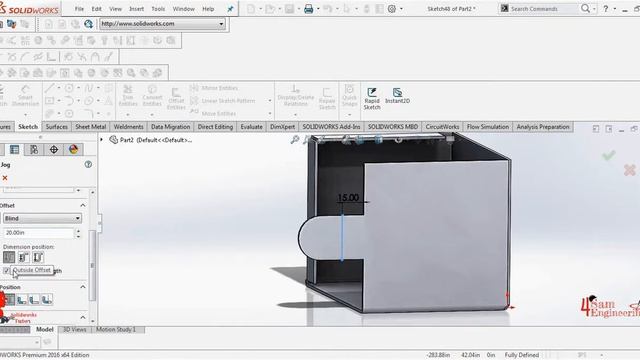Click the 20.00in offset distance field
The width and height of the screenshot is (640, 360).
[x=38, y=233]
